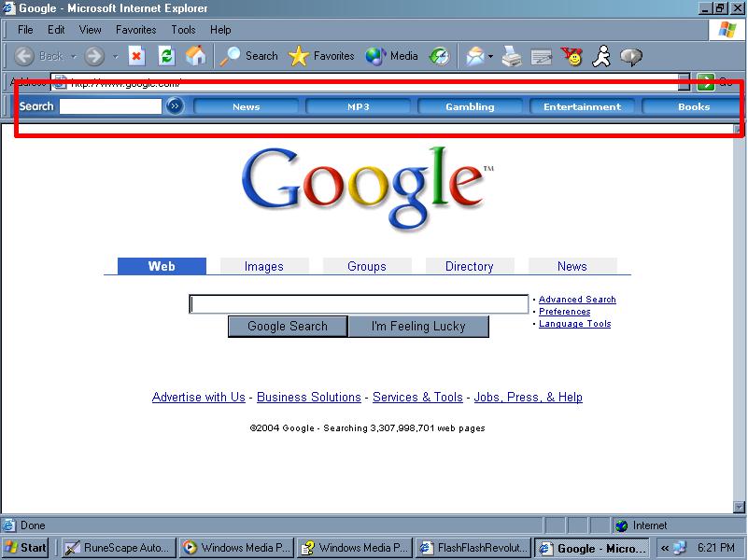Open the Advanced Search link

[x=577, y=300]
